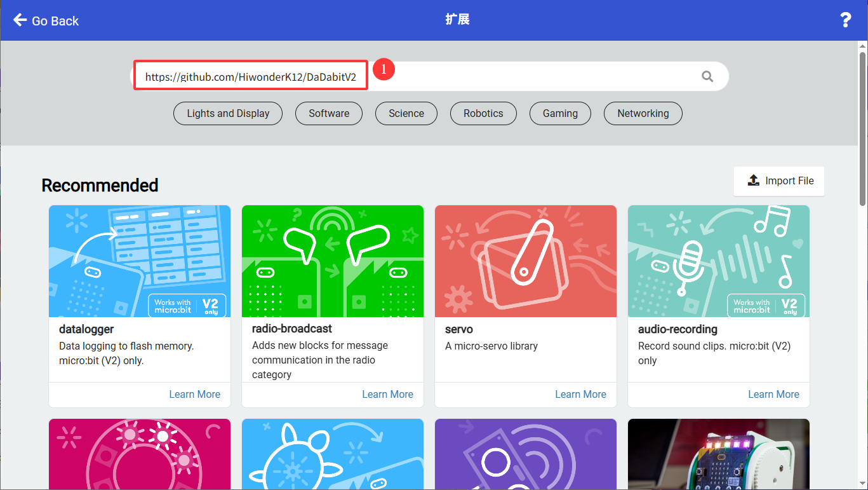Image resolution: width=868 pixels, height=490 pixels.
Task: Filter by Robotics category
Action: pyautogui.click(x=483, y=114)
